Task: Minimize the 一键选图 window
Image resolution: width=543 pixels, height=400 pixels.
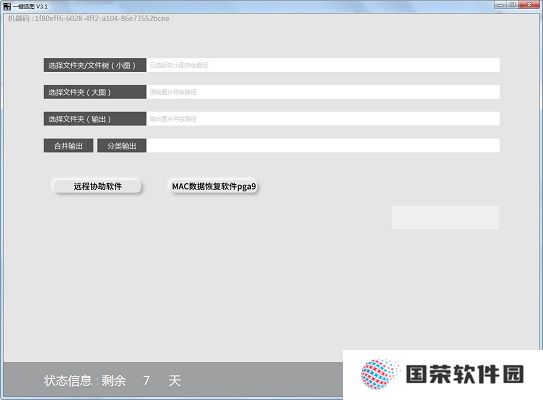Action: [500, 5]
